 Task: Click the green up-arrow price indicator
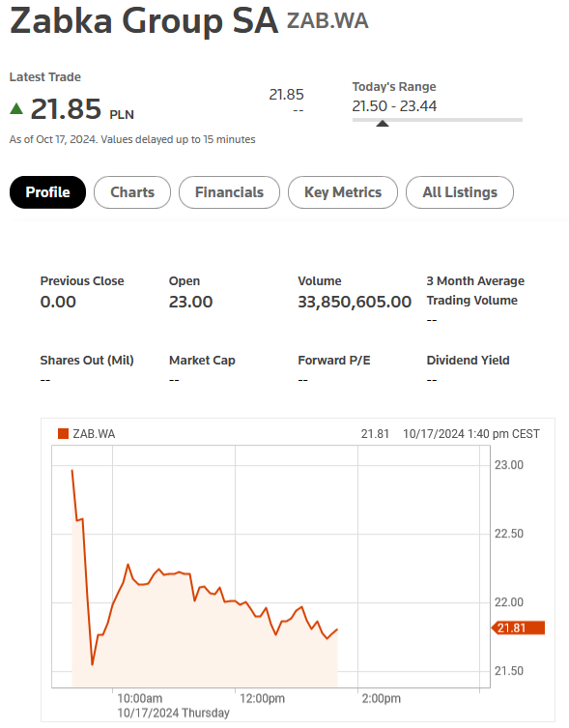16,108
